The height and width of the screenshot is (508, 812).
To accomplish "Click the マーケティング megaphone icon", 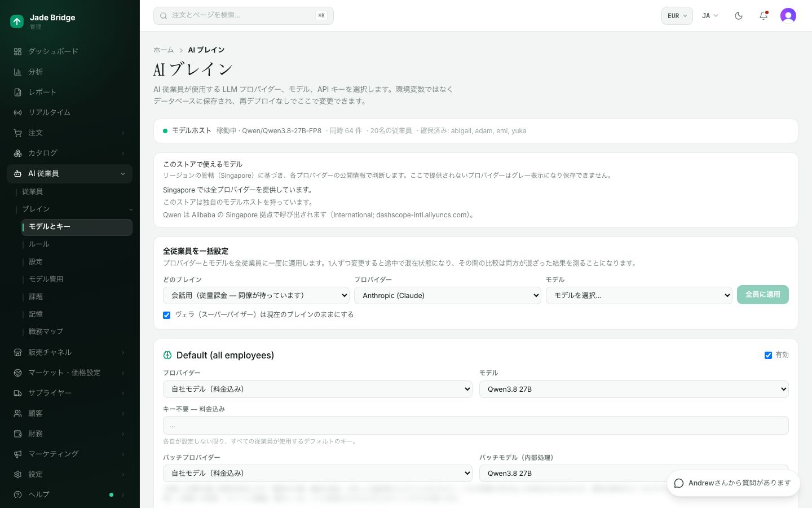I will coord(17,454).
